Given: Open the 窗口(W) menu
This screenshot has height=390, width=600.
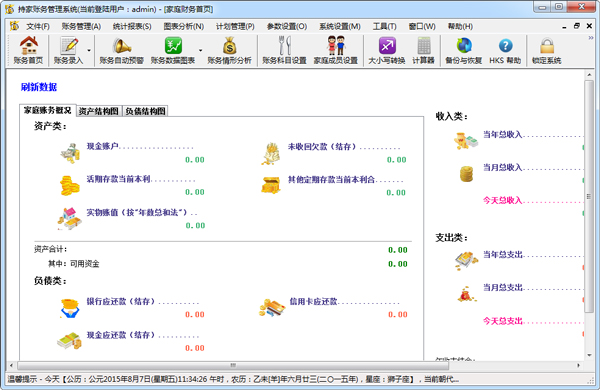Looking at the screenshot, I should (x=422, y=26).
